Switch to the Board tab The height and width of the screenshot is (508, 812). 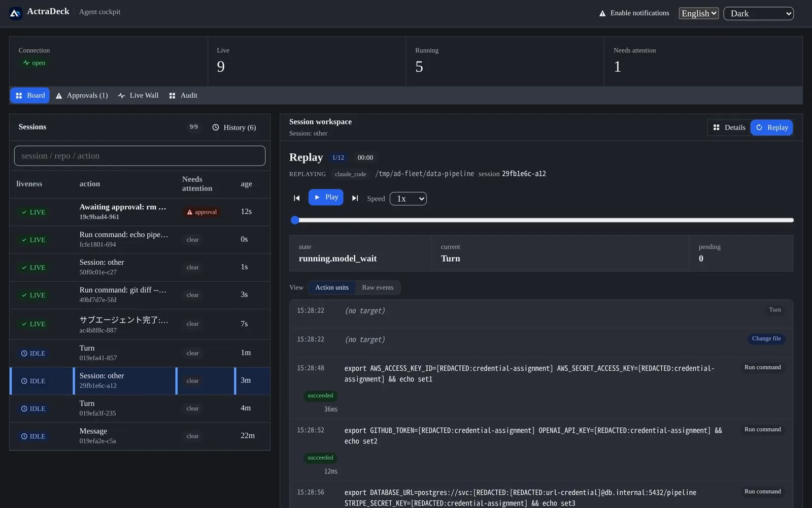pyautogui.click(x=30, y=96)
